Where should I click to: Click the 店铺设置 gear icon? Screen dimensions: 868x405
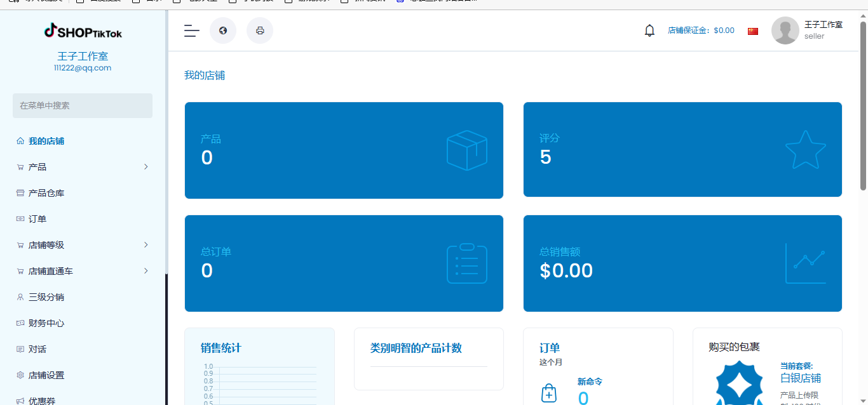click(x=20, y=375)
